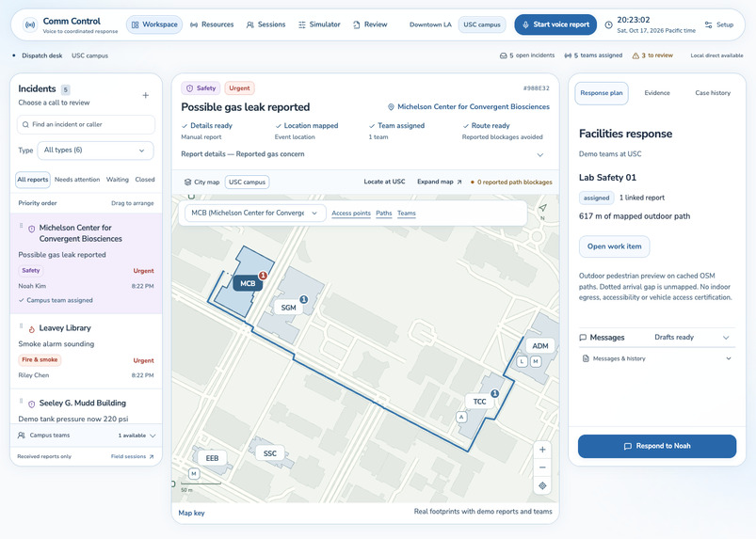756x539 pixels.
Task: Switch to the Evidence tab
Action: tap(657, 93)
